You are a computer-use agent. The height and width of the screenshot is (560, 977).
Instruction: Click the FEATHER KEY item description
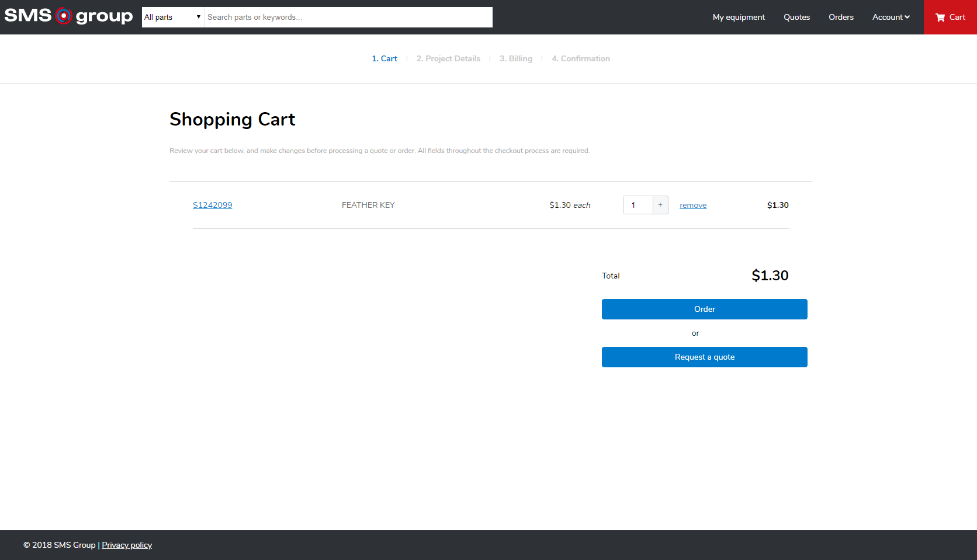pyautogui.click(x=368, y=205)
